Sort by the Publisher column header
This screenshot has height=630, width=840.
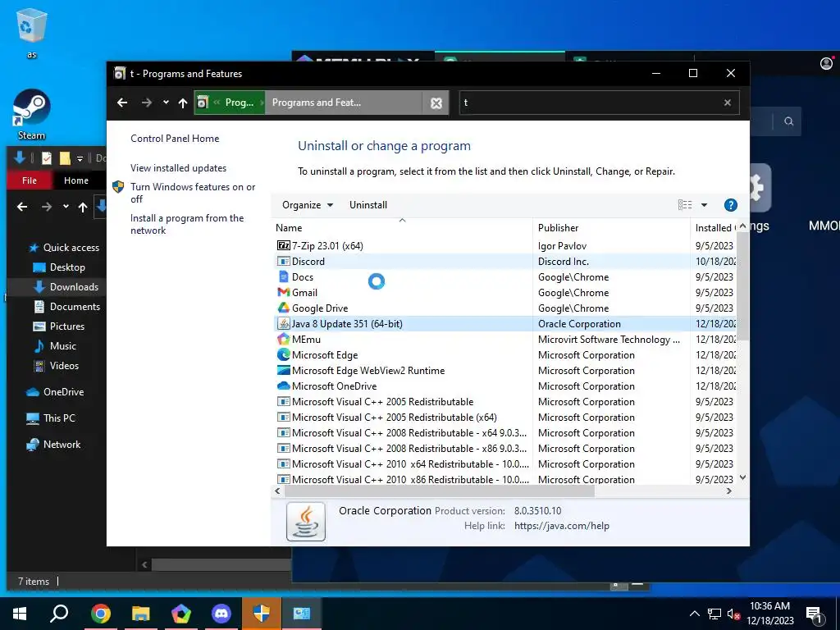(611, 228)
